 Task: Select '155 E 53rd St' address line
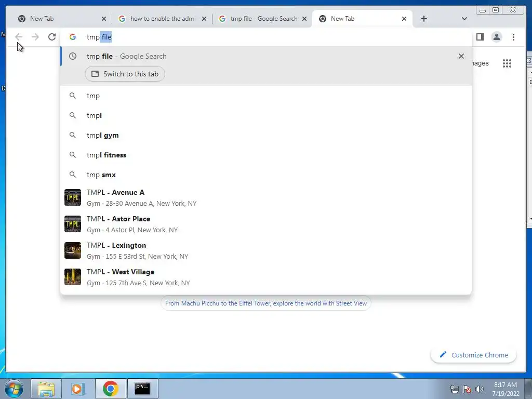click(x=147, y=257)
